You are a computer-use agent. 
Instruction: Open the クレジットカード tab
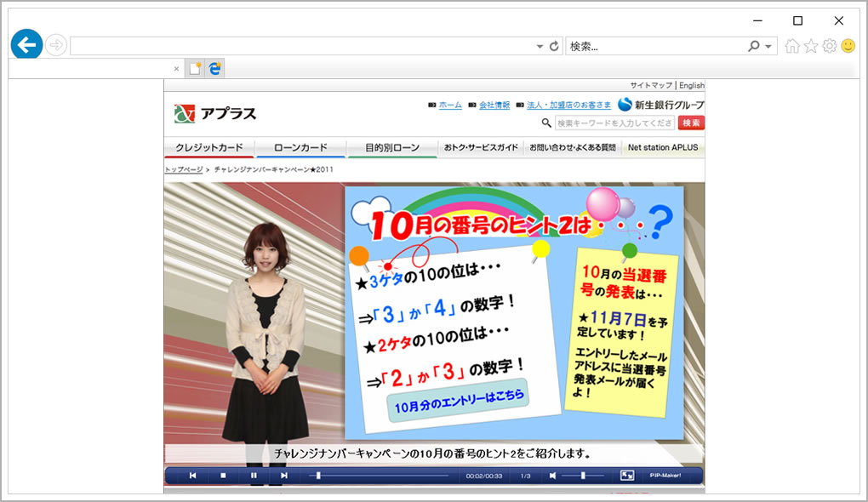point(209,148)
